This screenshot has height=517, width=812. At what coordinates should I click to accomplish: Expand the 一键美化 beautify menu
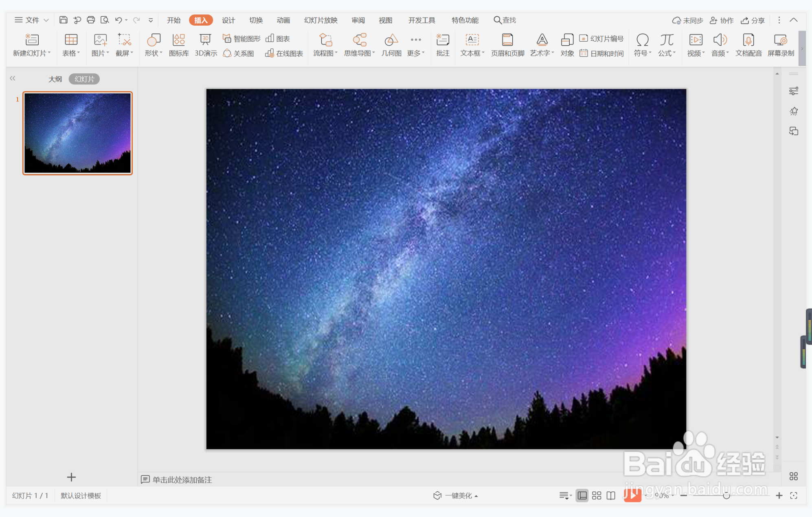[459, 495]
